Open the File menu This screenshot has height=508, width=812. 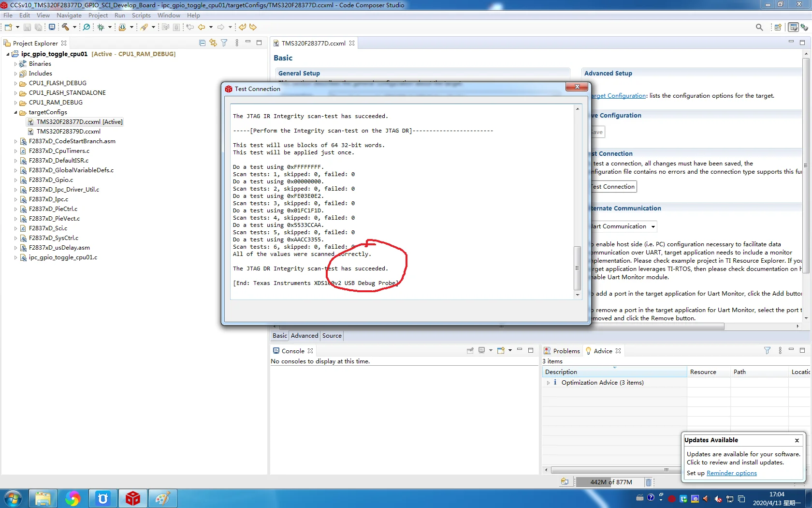coord(8,15)
